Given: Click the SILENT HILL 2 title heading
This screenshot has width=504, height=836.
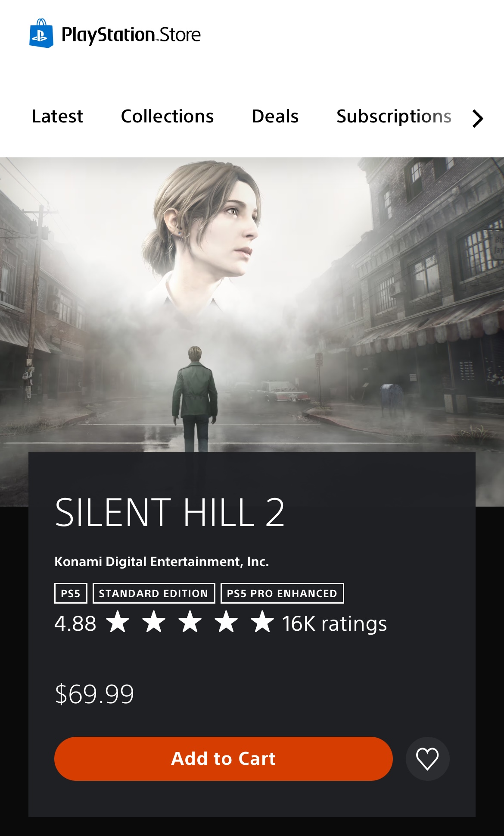Looking at the screenshot, I should [170, 513].
